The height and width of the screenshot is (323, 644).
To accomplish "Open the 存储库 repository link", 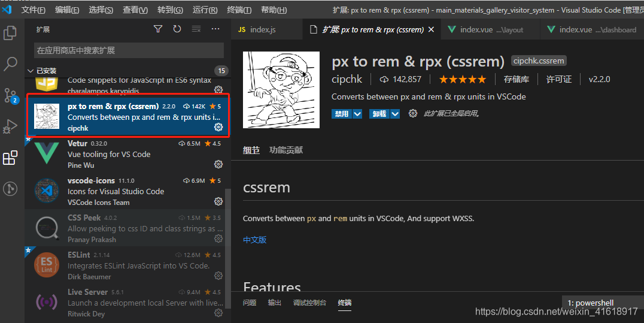I will click(x=517, y=79).
